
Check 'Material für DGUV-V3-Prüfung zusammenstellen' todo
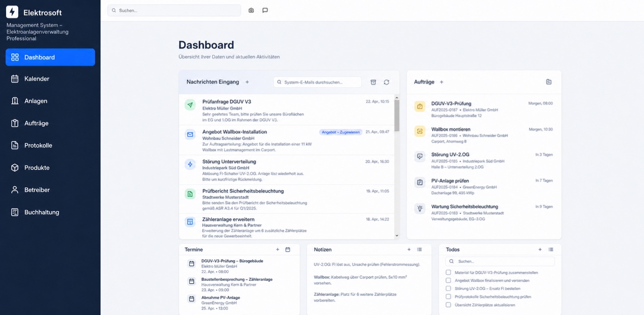[448, 272]
